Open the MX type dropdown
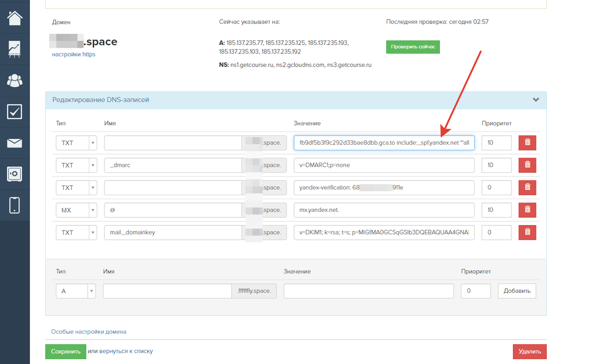589x364 pixels. click(x=76, y=210)
